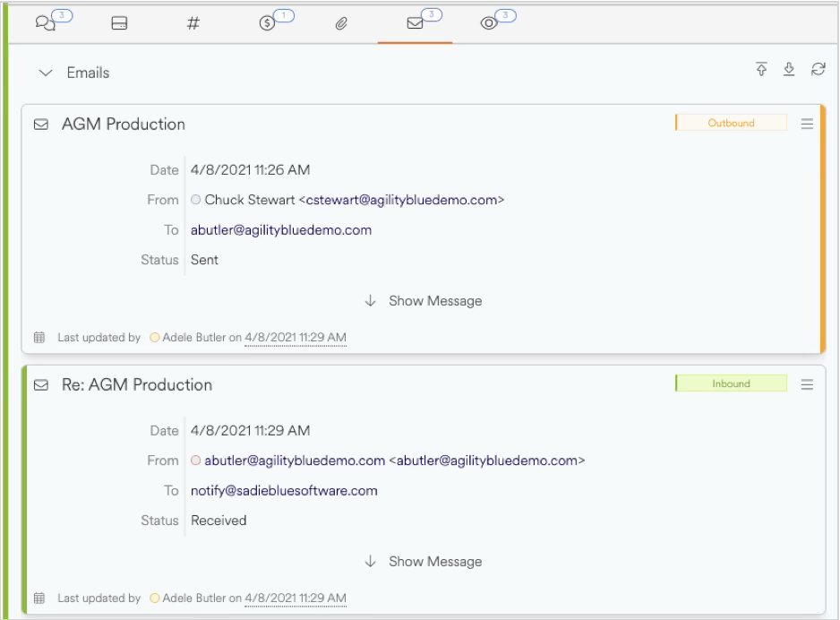Open the comments tab with speech bubbles icon

click(x=46, y=23)
